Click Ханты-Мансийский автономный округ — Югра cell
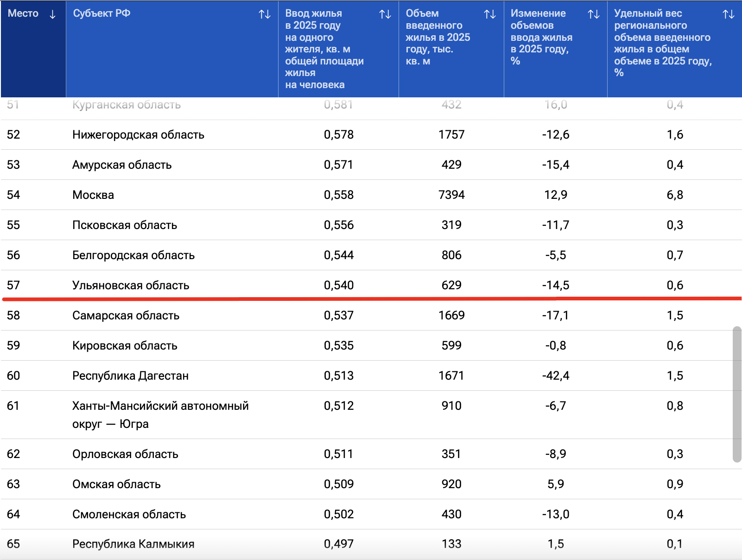The height and width of the screenshot is (560, 742). pyautogui.click(x=160, y=414)
